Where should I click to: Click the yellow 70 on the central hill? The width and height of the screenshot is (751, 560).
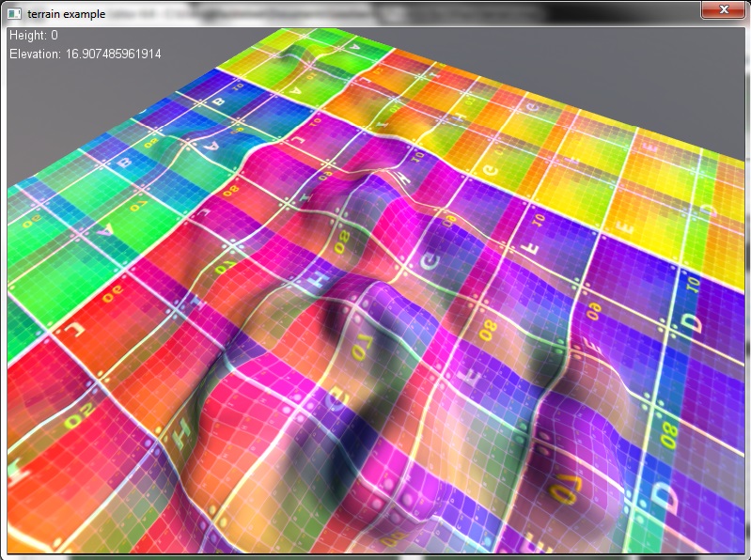(x=363, y=350)
